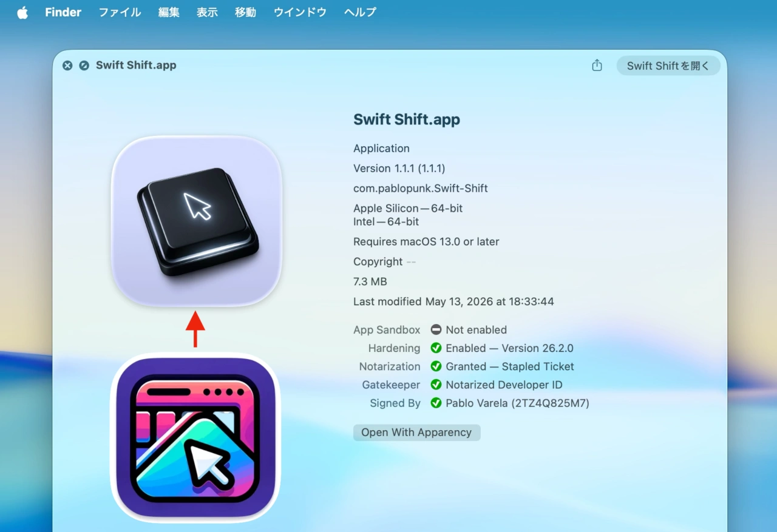This screenshot has width=777, height=532.
Task: Click the green checkmark beside Signed By
Action: click(x=436, y=403)
